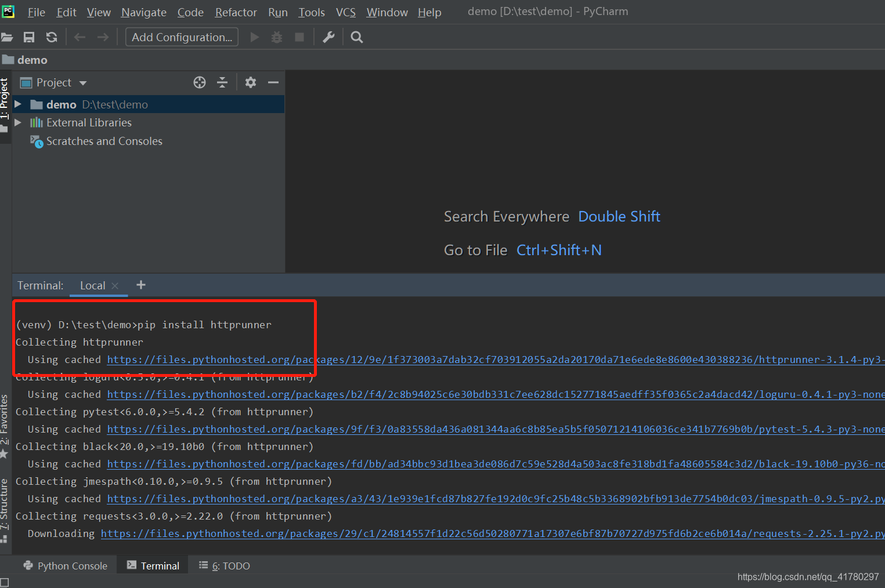The width and height of the screenshot is (885, 588).
Task: Click the Collecting requests output line
Action: coord(174,516)
